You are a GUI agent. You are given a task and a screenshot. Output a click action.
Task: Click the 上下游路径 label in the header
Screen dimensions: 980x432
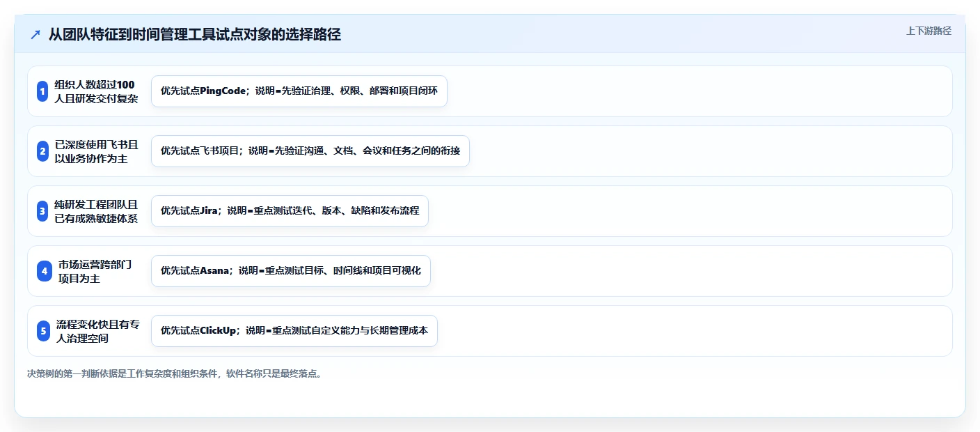(x=928, y=31)
